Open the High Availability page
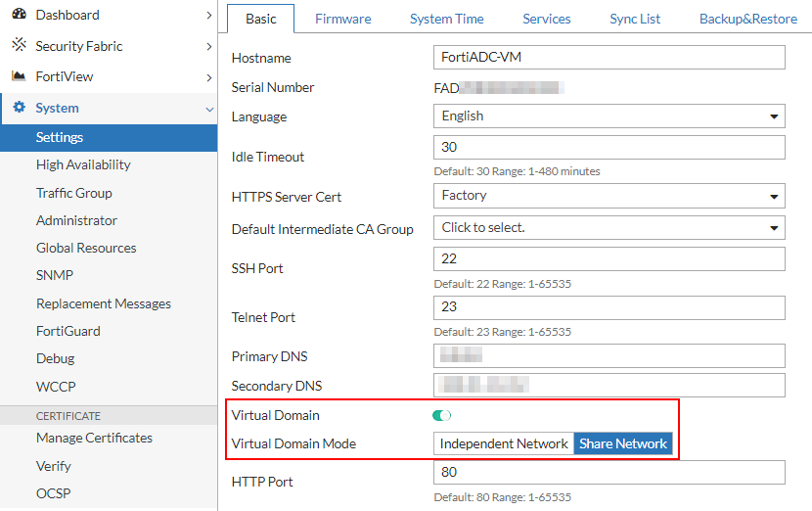 tap(83, 164)
